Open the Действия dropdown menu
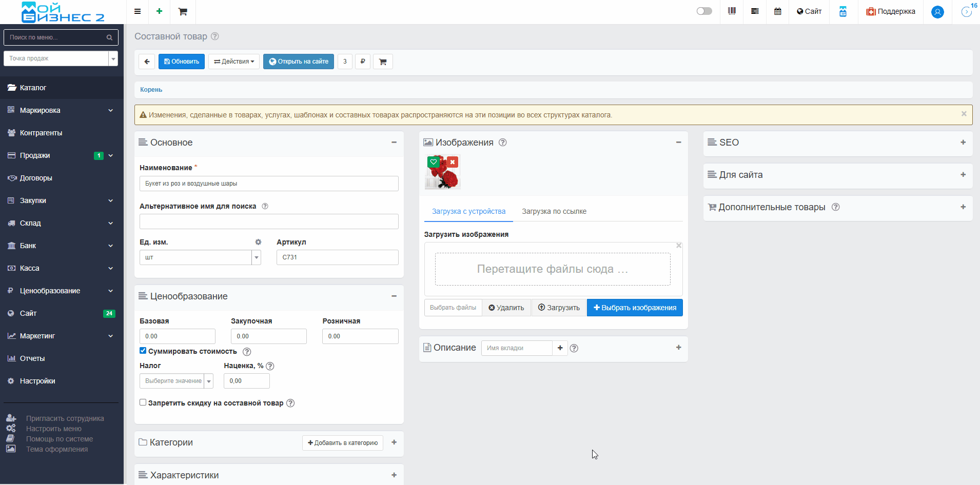This screenshot has width=980, height=485. (234, 62)
